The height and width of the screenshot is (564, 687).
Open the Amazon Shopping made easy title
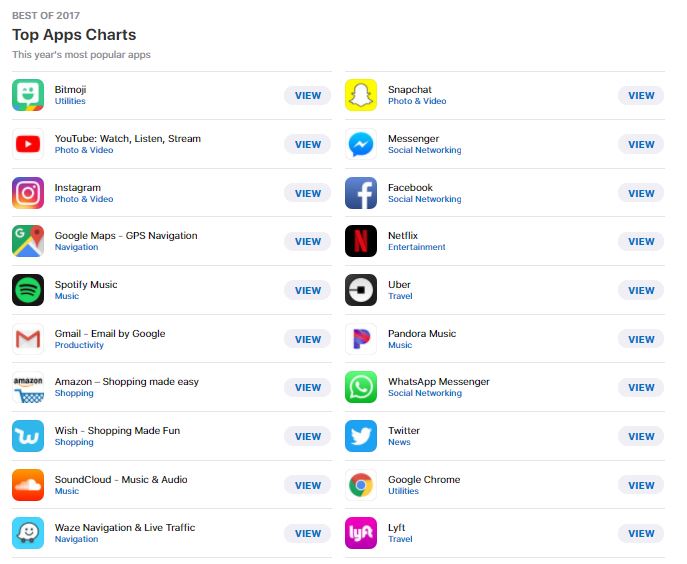click(127, 382)
